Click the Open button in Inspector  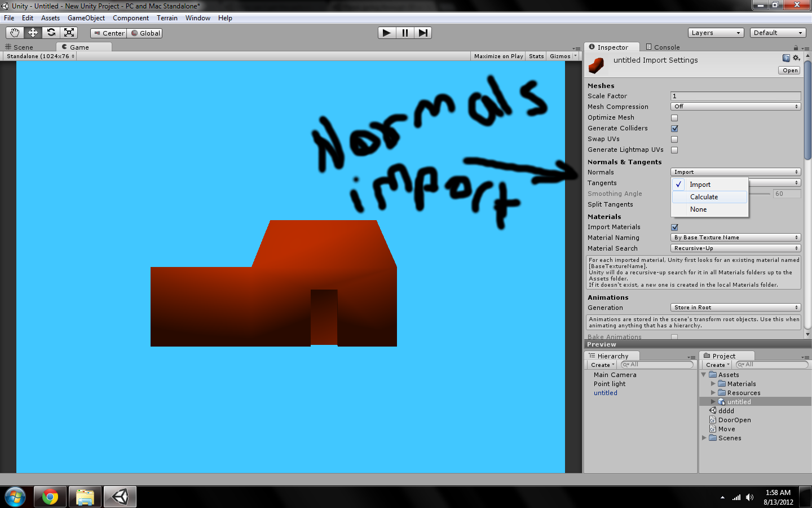pyautogui.click(x=790, y=71)
